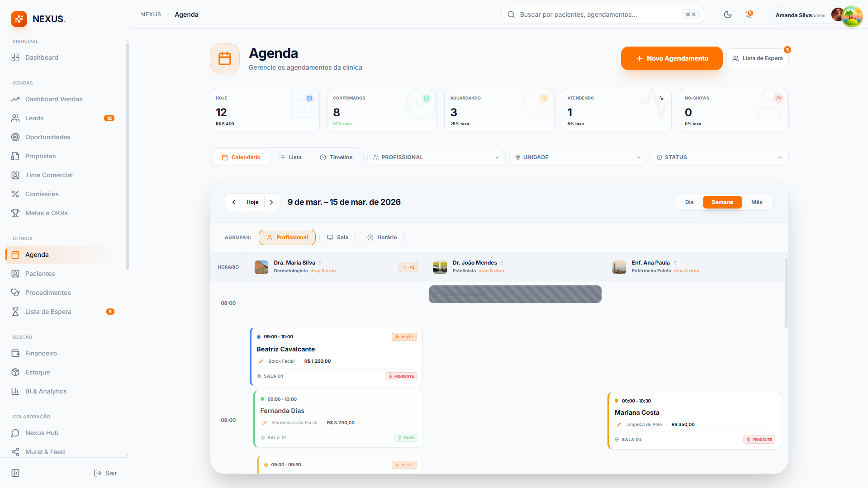The image size is (868, 488).
Task: Open Procedimentos in the sidebar
Action: coord(48,293)
